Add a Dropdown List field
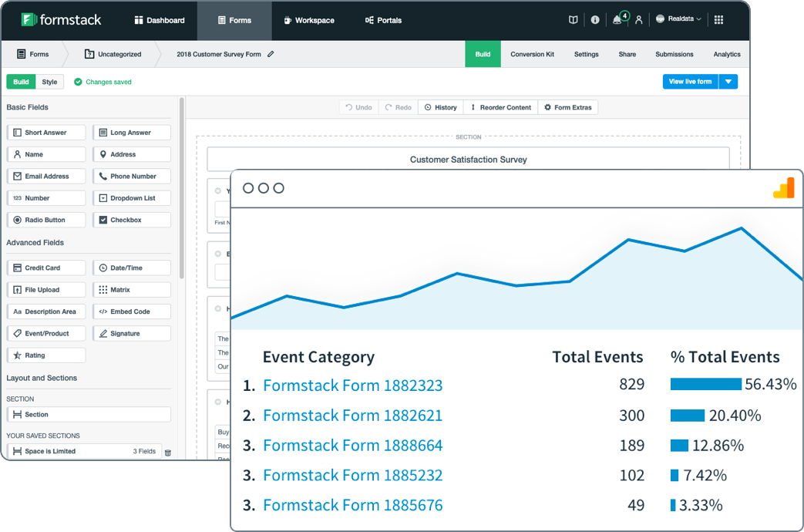Viewport: 804px width, 532px height. (x=132, y=198)
